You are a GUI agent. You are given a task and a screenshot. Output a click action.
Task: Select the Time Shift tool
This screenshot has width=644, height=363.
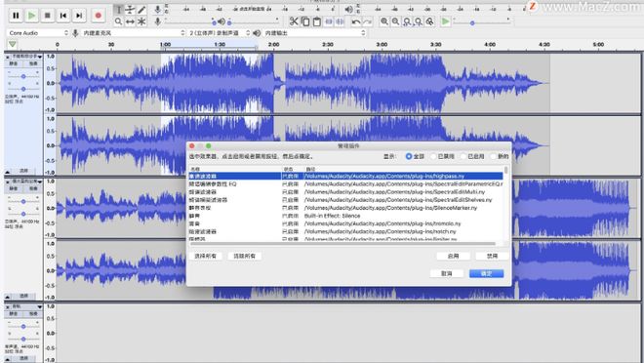[130, 21]
